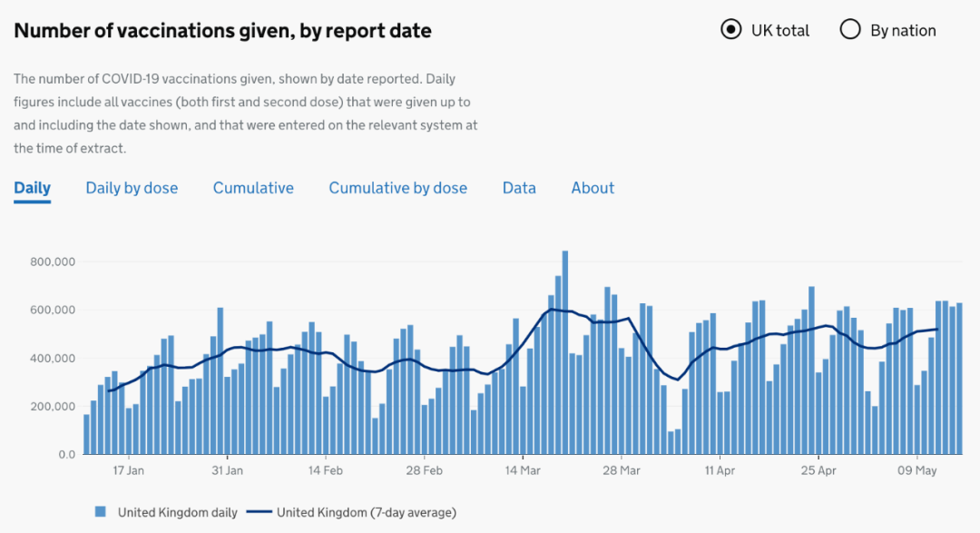Open the Data tab
Image resolution: width=980 pixels, height=533 pixels.
point(519,188)
